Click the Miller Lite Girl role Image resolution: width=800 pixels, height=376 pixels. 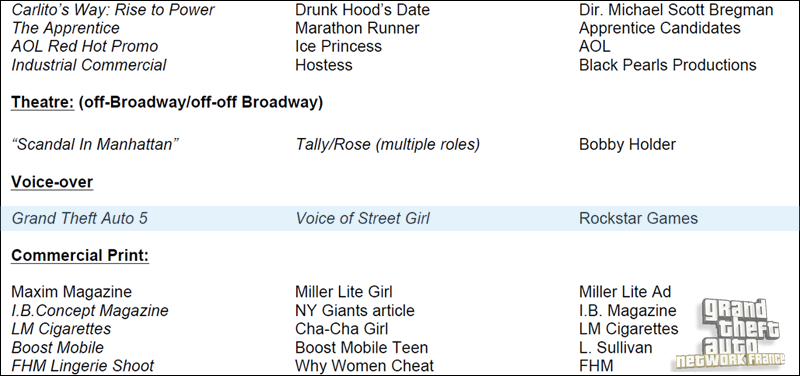[343, 292]
